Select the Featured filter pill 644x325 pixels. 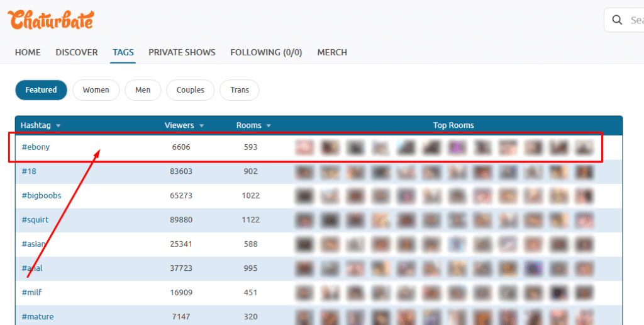coord(41,89)
